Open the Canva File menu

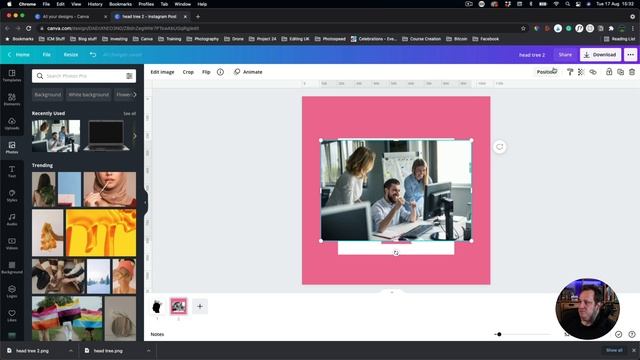coord(47,54)
